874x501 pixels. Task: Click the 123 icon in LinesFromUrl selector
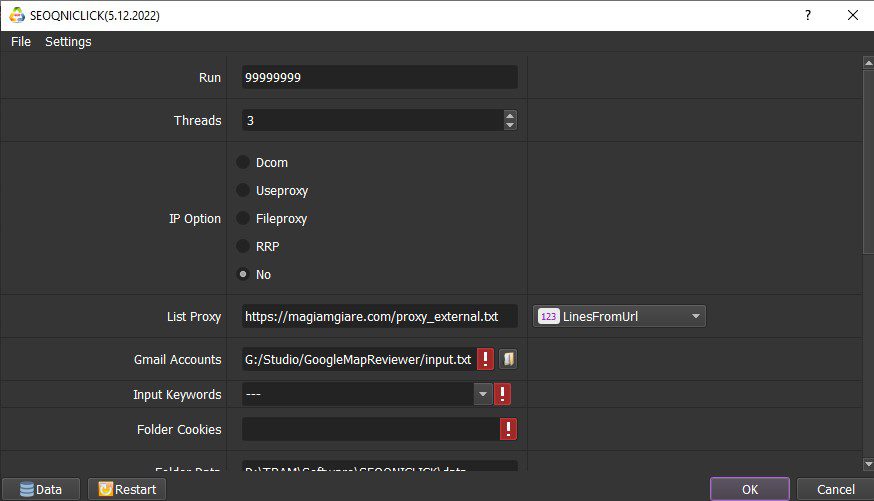[x=548, y=317]
